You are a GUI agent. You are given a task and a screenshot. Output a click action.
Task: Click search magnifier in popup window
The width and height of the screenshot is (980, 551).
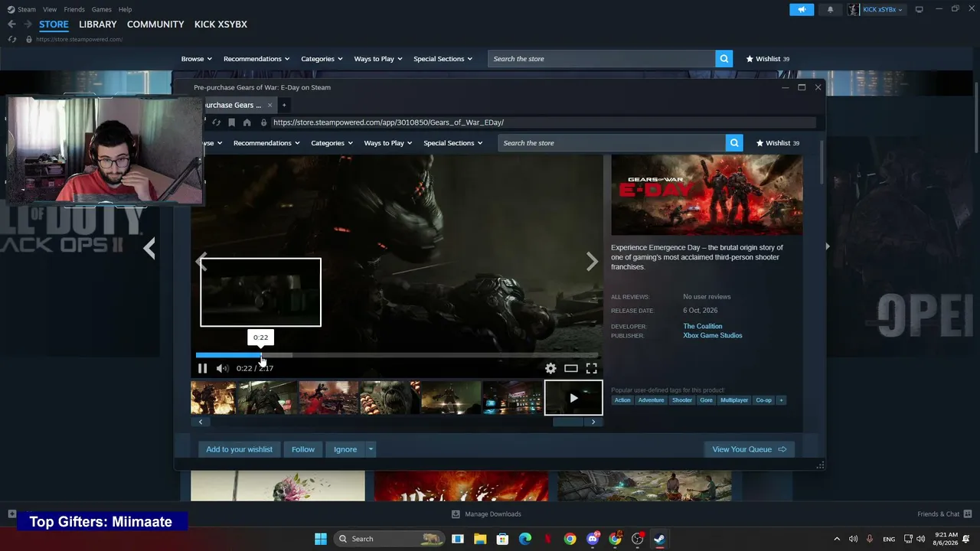tap(734, 143)
